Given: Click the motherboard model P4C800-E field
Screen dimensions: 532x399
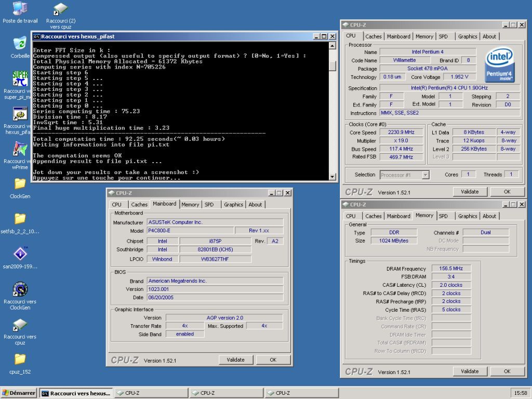Looking at the screenshot, I should [x=190, y=231].
